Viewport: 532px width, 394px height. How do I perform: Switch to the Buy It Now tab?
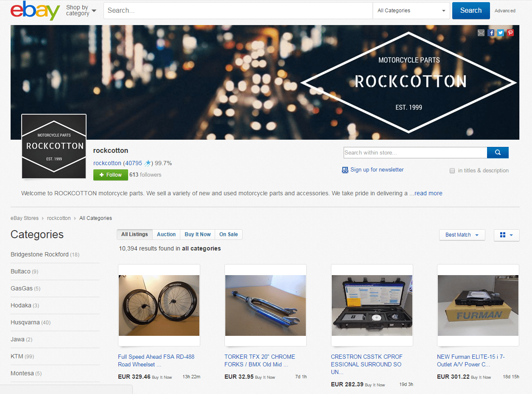[x=198, y=234]
